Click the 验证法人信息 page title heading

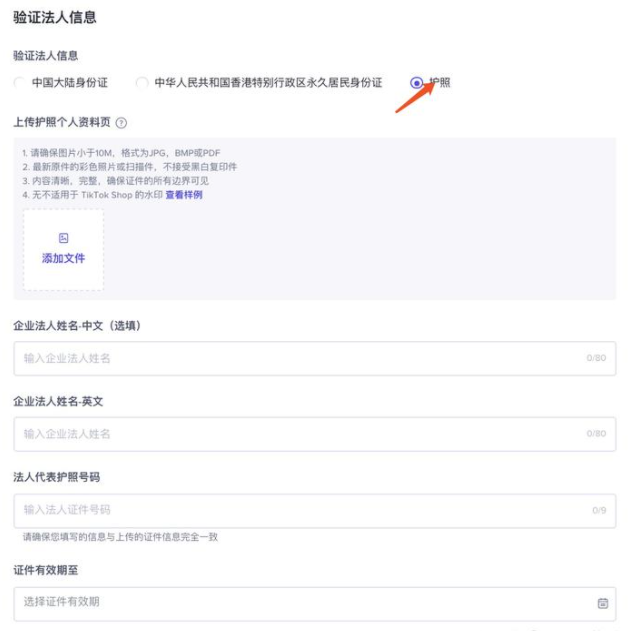[55, 17]
